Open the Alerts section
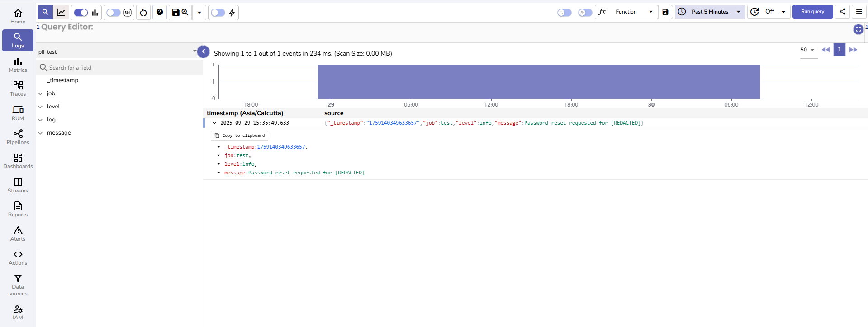The width and height of the screenshot is (868, 327). [x=18, y=234]
